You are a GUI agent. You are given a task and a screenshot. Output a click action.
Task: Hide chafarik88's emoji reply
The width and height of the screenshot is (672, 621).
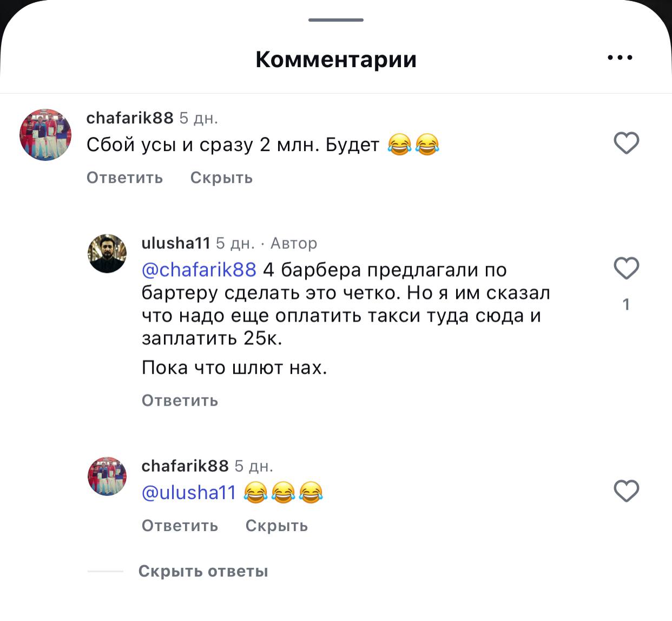277,526
